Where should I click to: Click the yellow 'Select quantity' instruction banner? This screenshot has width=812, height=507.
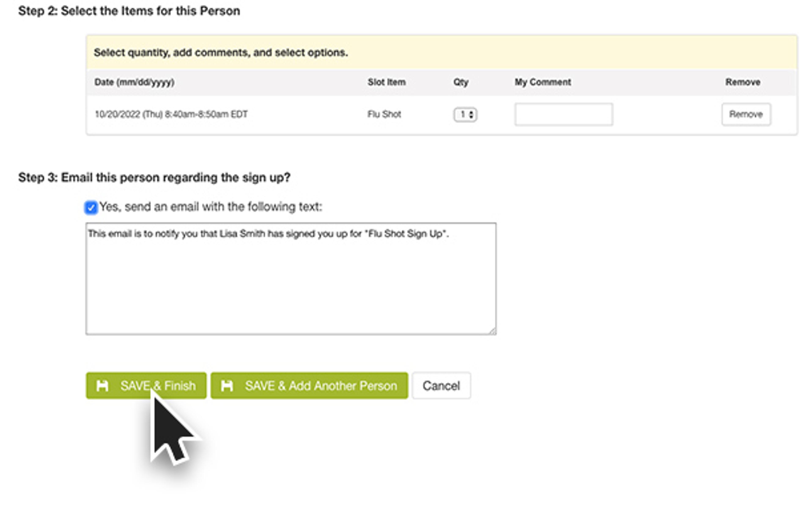tap(441, 53)
